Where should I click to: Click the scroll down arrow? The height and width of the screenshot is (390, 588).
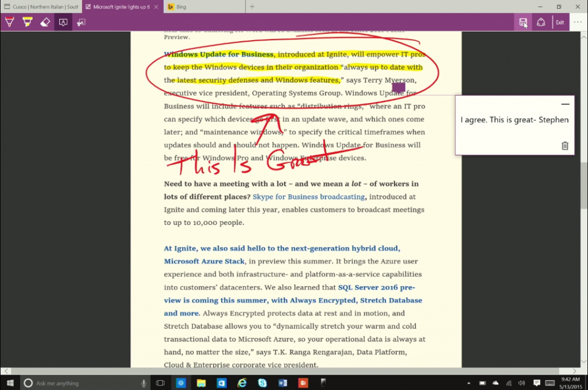[584, 361]
